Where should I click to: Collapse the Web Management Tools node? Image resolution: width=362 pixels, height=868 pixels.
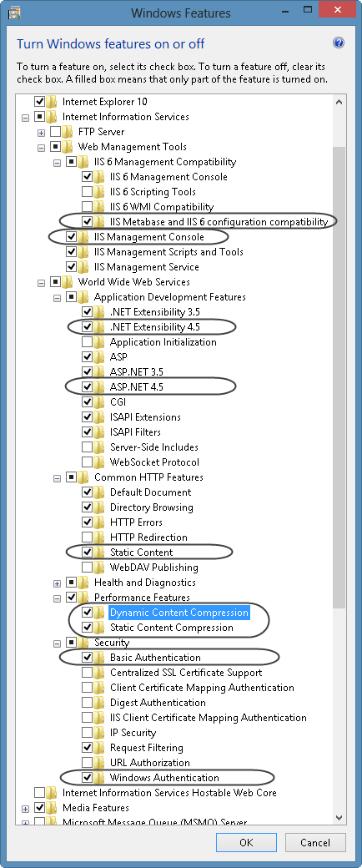pyautogui.click(x=41, y=147)
